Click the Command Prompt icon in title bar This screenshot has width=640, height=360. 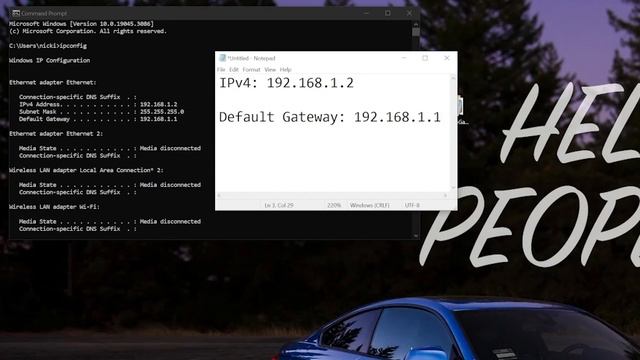[x=16, y=13]
